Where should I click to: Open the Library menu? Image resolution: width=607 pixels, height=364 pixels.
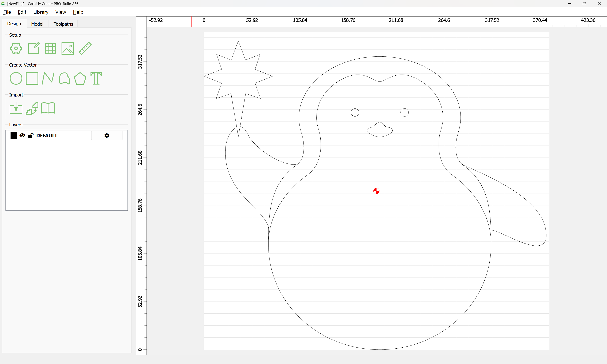coord(41,12)
